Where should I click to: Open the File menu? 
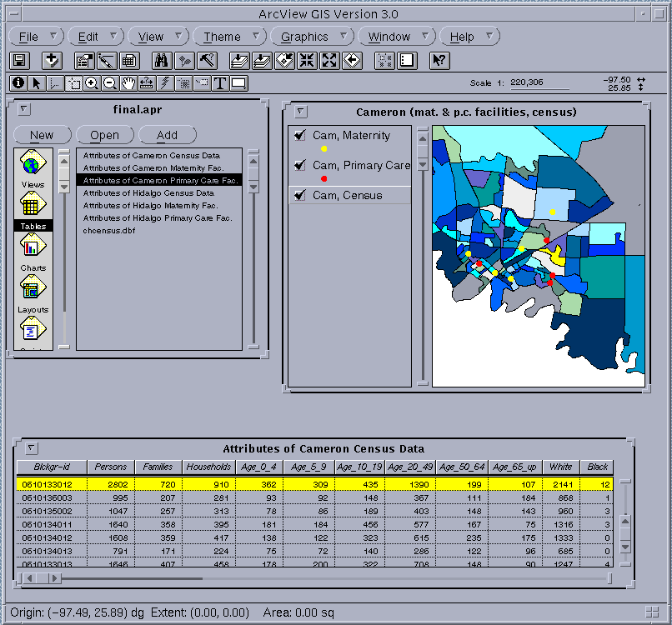[x=37, y=37]
